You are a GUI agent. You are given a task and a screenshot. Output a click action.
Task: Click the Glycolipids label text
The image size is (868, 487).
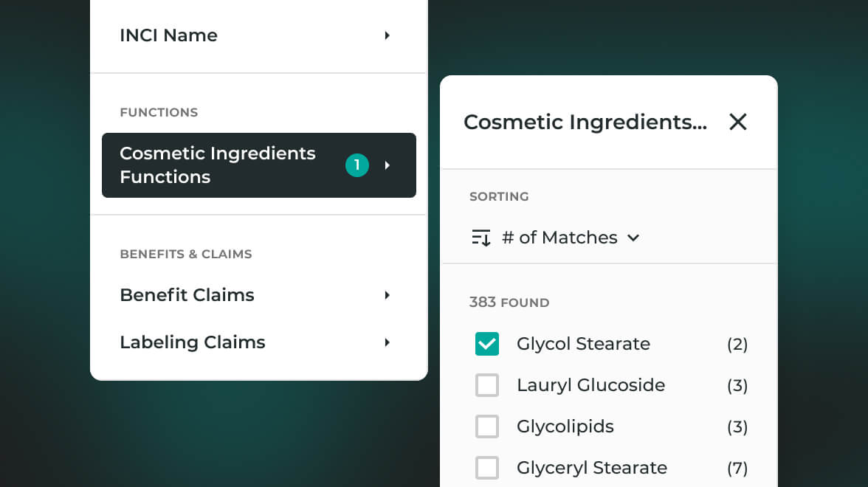coord(565,426)
